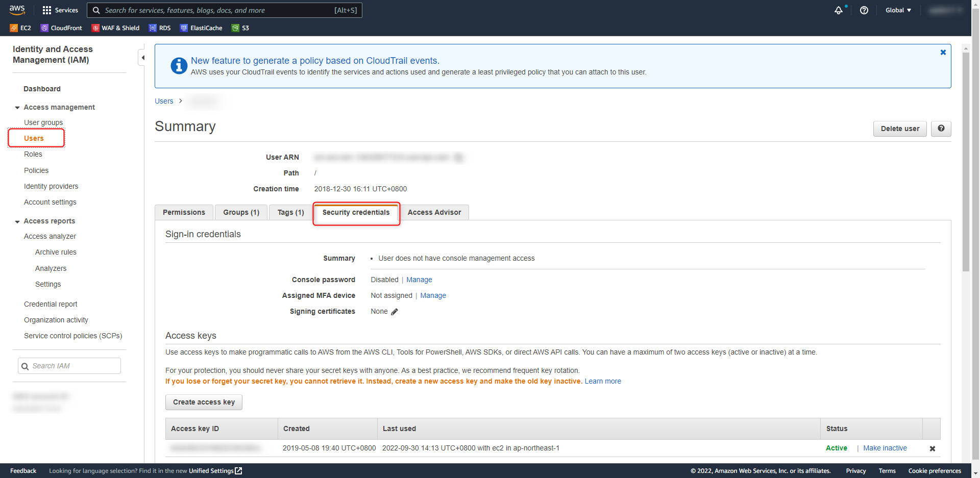The image size is (980, 478).
Task: Switch to the Tags (1) tab
Action: click(290, 212)
